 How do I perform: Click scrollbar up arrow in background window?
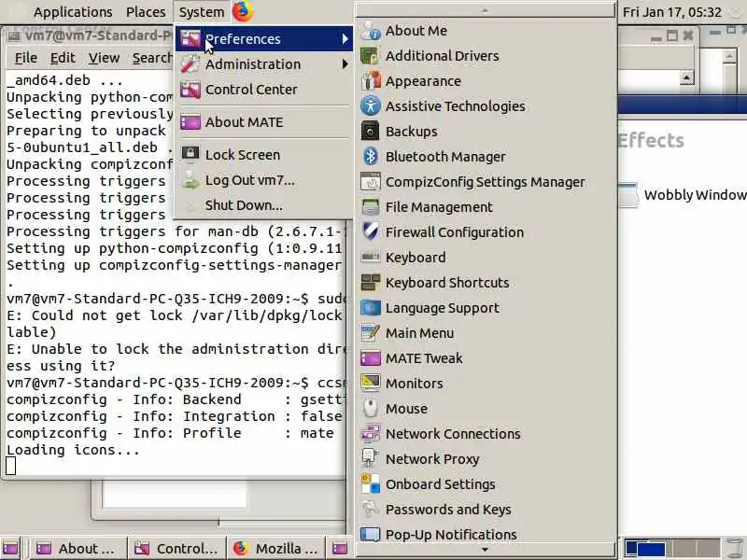click(x=686, y=77)
